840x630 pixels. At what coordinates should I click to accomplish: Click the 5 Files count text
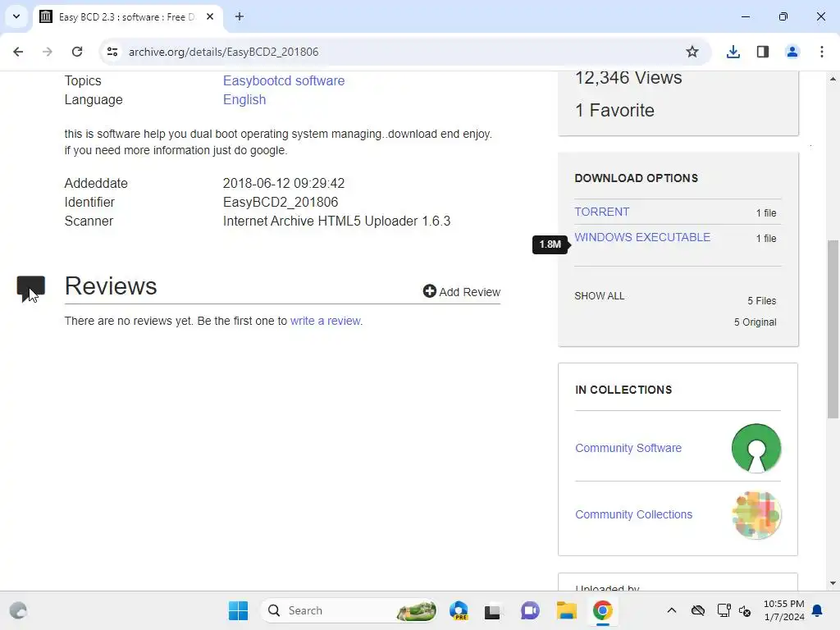(762, 301)
